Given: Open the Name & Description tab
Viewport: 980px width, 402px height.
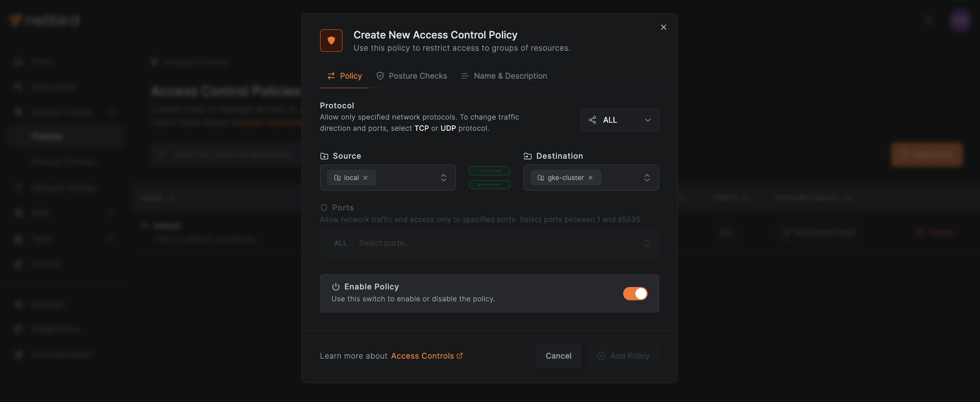Looking at the screenshot, I should [x=504, y=76].
